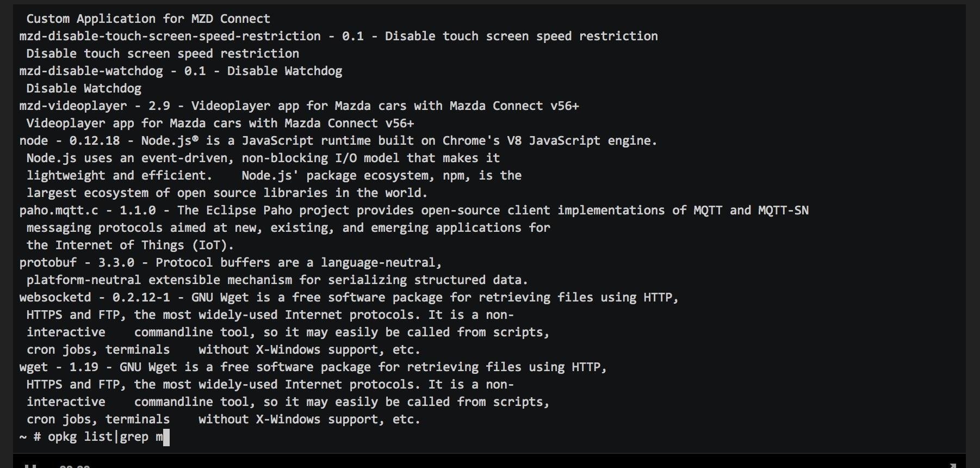980x468 pixels.
Task: Click the elapsed time display
Action: tap(75, 466)
